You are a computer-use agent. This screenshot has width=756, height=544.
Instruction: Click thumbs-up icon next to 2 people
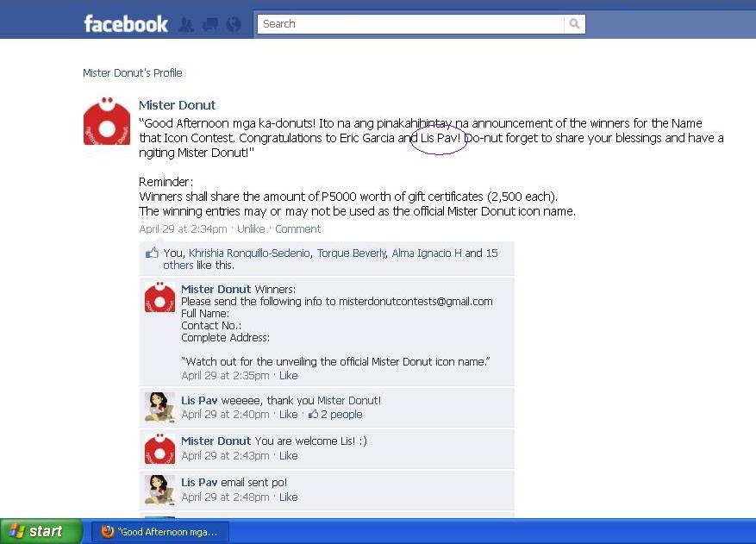click(314, 414)
